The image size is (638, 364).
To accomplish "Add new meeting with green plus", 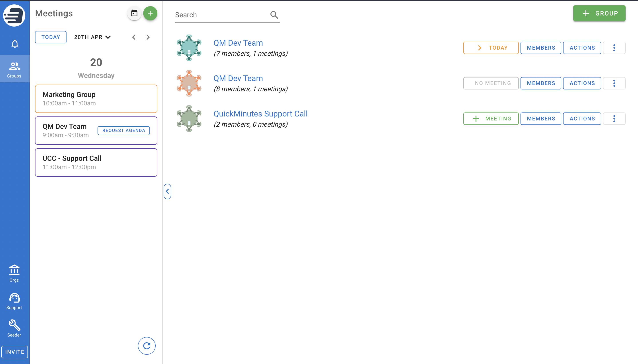I will 150,13.
